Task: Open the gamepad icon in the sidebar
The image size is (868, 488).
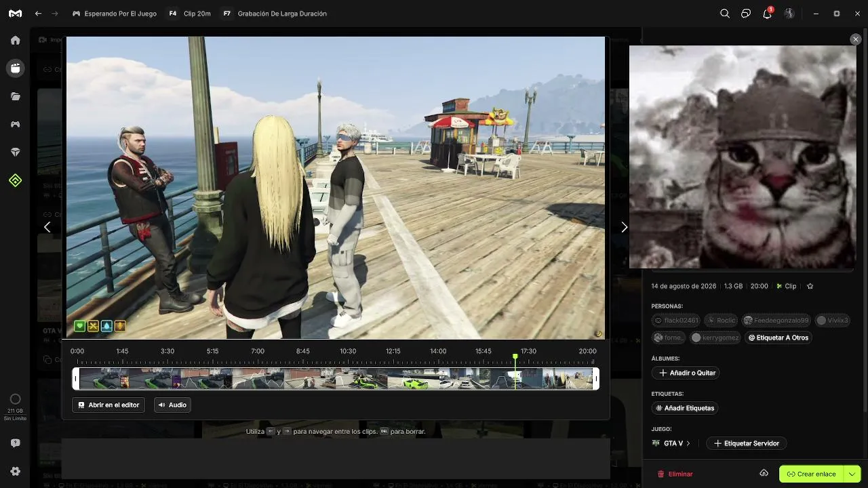Action: (15, 125)
